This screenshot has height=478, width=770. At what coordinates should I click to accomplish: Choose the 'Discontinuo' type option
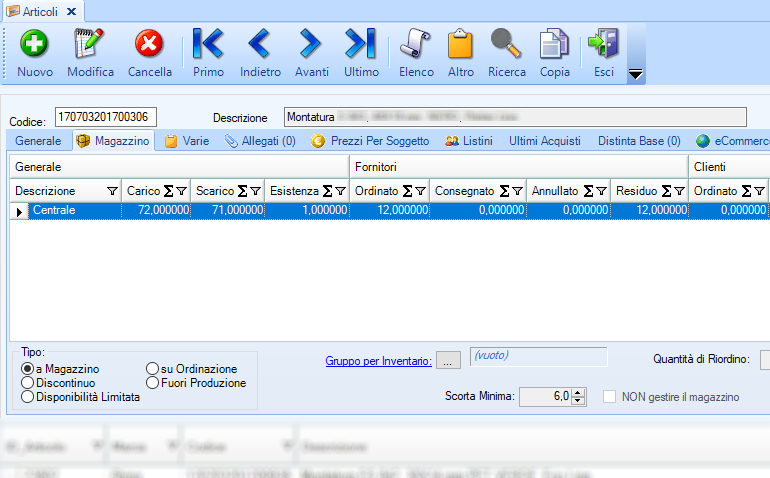[x=28, y=383]
